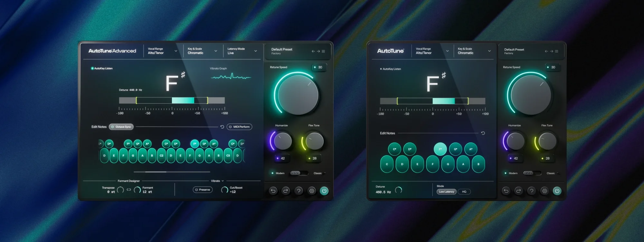Toggle AutoKey Listen in AutoTune Advanced
Screen dimensions: 644x242
[x=102, y=68]
